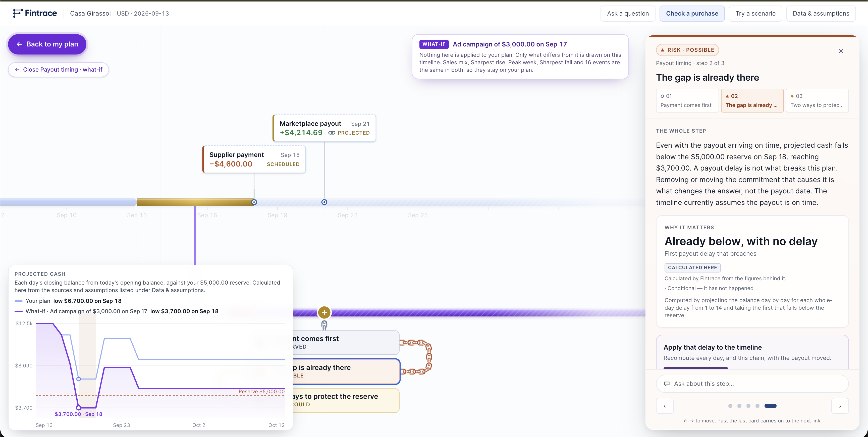
Task: Switch to the Try a scenario tab
Action: coord(755,14)
